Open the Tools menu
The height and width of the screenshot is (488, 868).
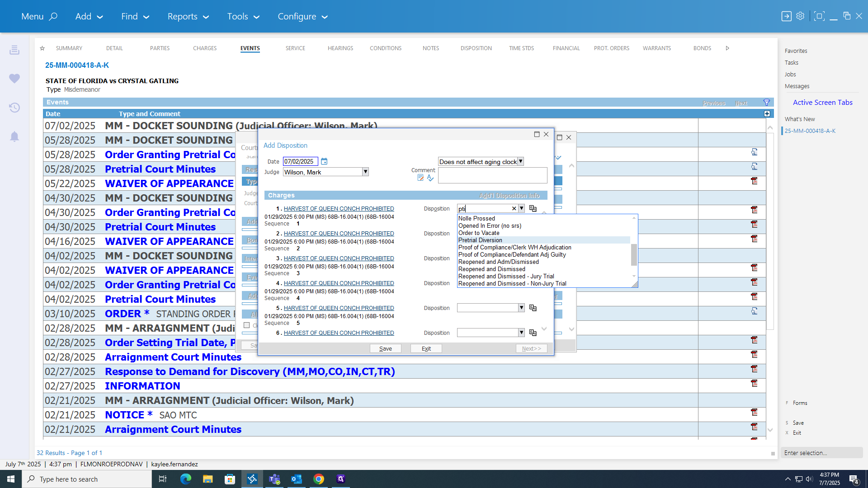coord(243,16)
